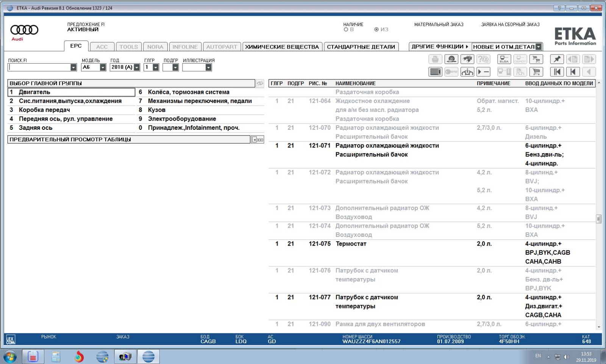Viewport: 606px width, 364px height.
Task: Open the vehicle info car icon
Action: [x=467, y=72]
